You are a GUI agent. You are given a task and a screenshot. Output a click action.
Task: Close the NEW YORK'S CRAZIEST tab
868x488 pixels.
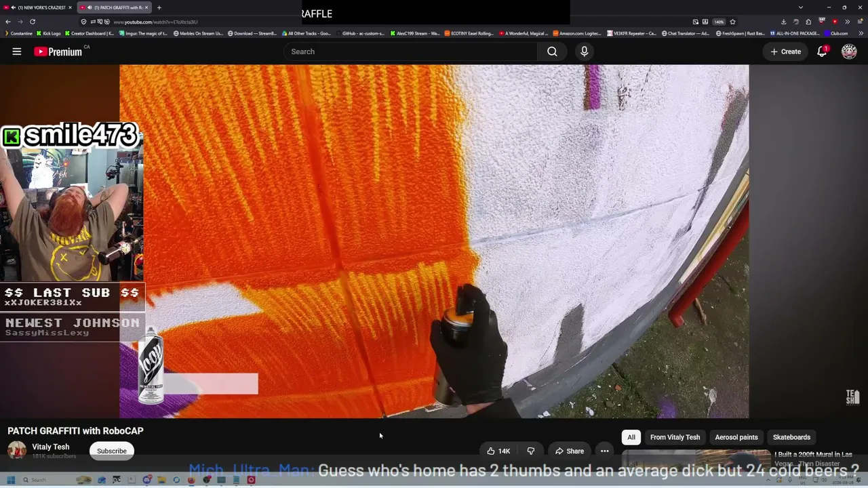click(x=71, y=7)
